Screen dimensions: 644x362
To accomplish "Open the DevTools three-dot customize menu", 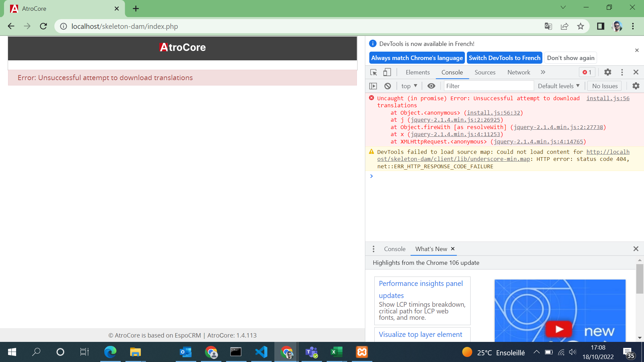I will [622, 72].
